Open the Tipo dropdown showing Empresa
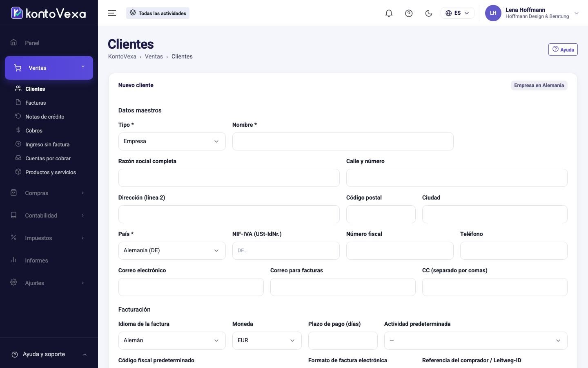Screen dimensions: 588x368 pyautogui.click(x=172, y=141)
